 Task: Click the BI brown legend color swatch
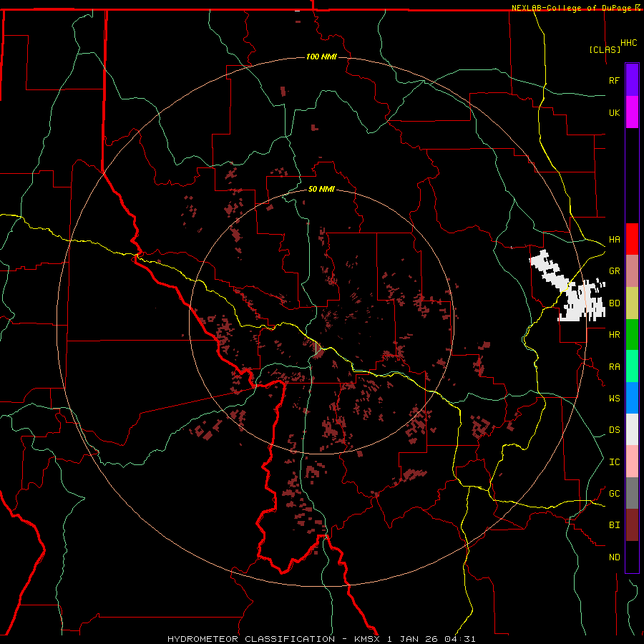632,525
